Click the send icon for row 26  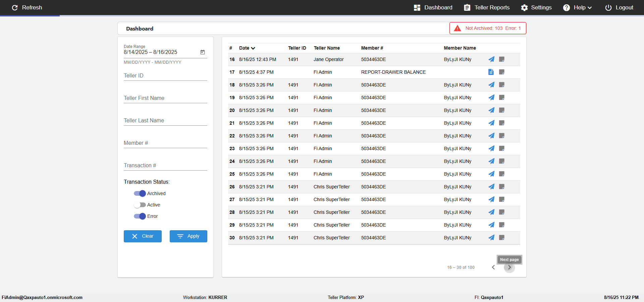[491, 187]
